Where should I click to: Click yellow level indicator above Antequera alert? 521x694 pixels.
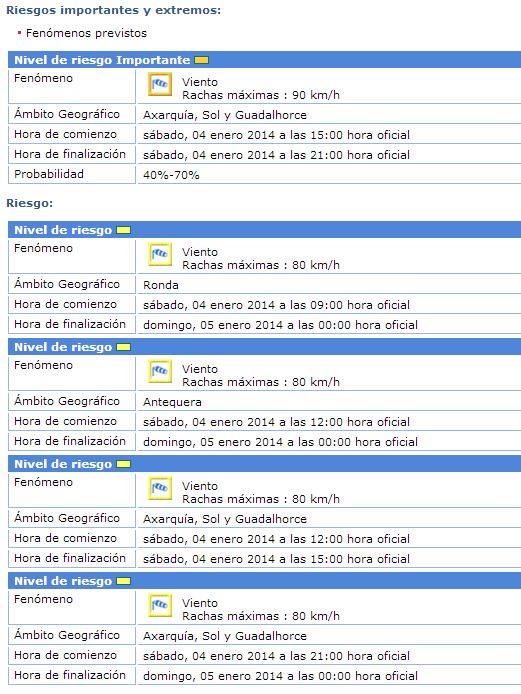point(123,347)
